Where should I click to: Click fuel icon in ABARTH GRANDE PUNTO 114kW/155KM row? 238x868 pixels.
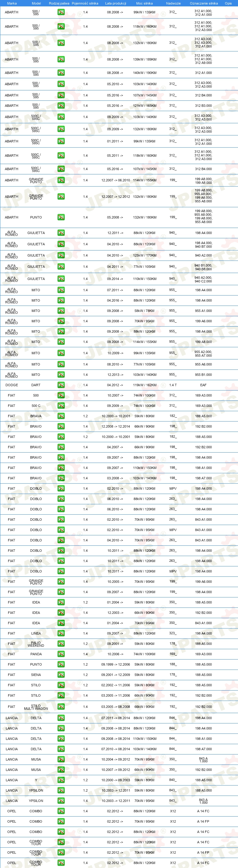(x=61, y=180)
